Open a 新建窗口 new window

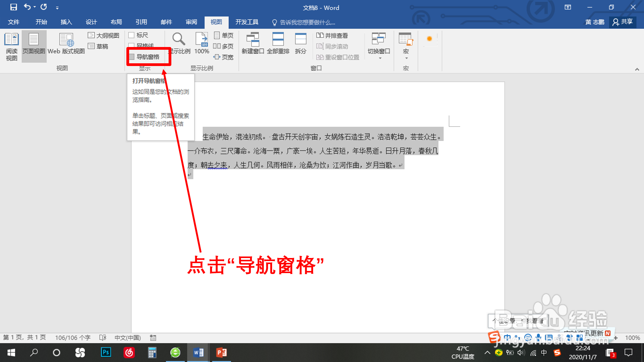[253, 44]
